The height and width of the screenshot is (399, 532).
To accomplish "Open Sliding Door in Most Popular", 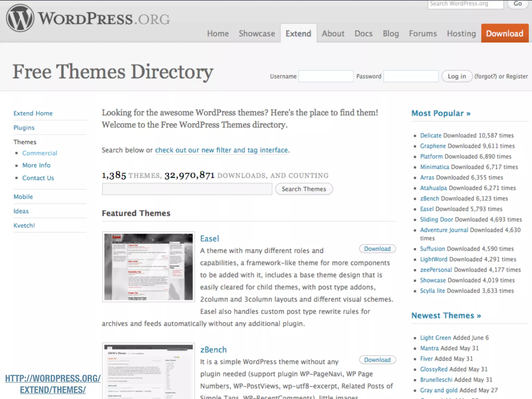I will [437, 220].
